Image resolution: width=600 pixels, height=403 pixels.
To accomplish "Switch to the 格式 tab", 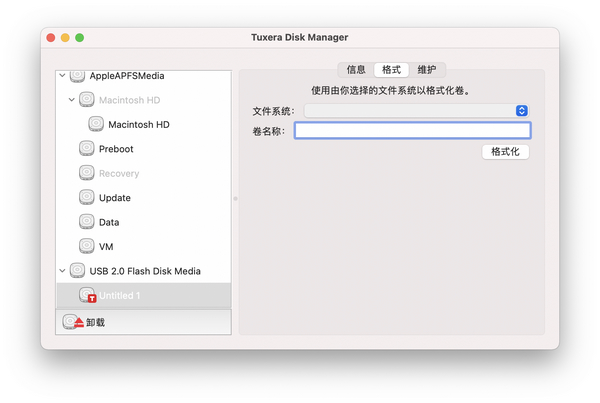I will coord(391,70).
